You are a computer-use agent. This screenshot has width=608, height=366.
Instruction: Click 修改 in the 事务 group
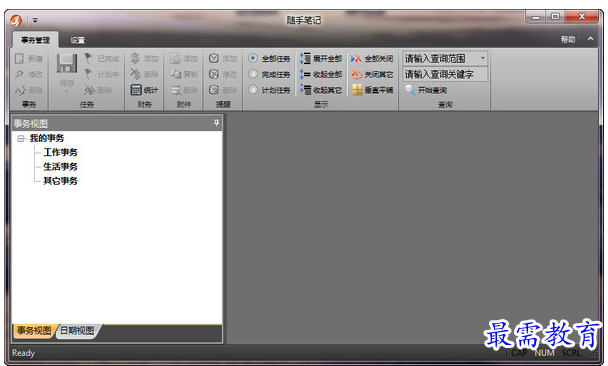click(29, 74)
